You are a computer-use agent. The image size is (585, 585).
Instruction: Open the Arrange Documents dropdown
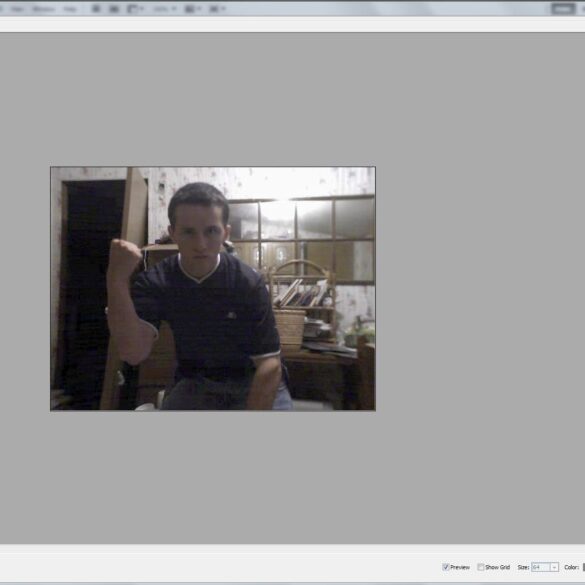(193, 9)
